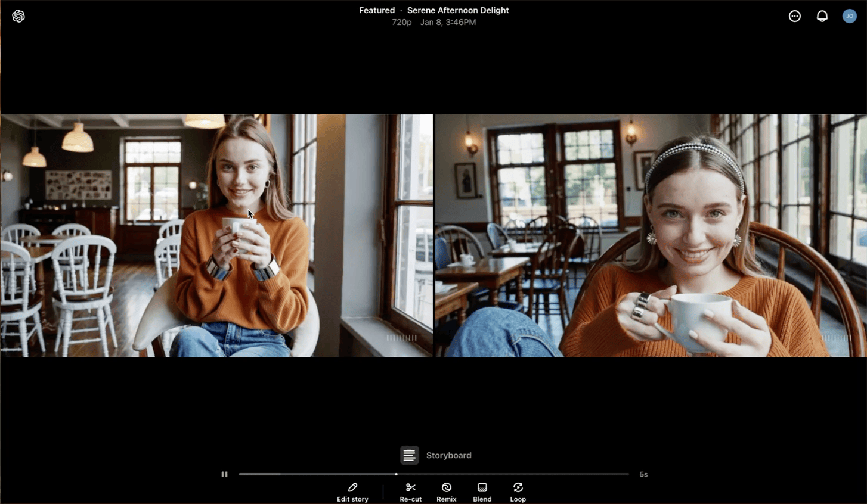Click the Jan 8, 3:46PM timestamp
This screenshot has width=867, height=504.
(x=448, y=22)
